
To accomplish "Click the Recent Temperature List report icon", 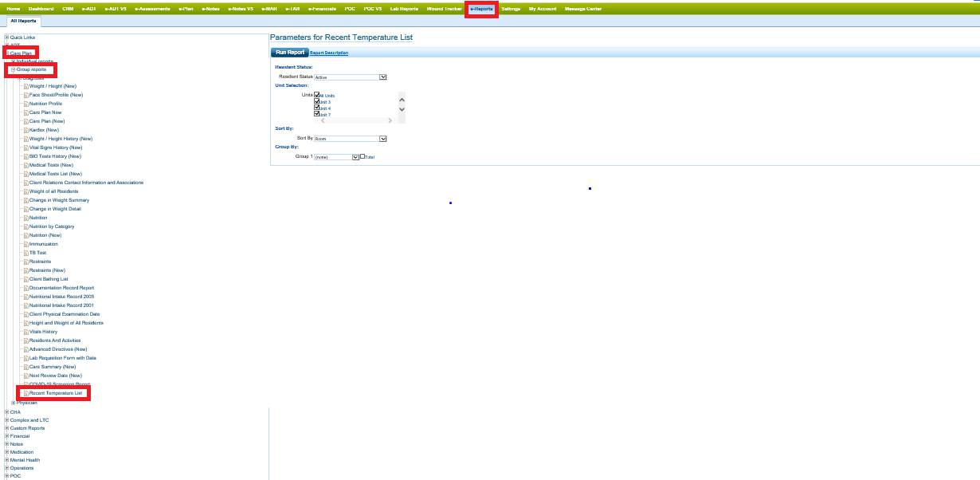I will 26,393.
